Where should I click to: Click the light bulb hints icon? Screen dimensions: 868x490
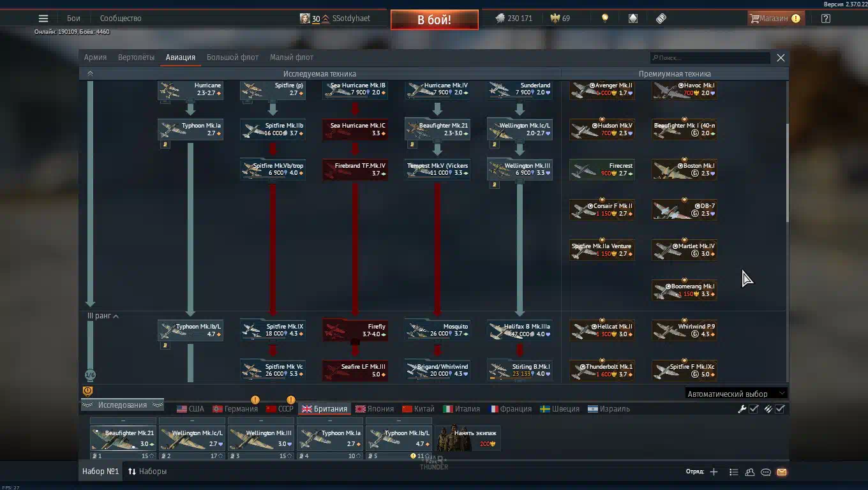point(605,19)
